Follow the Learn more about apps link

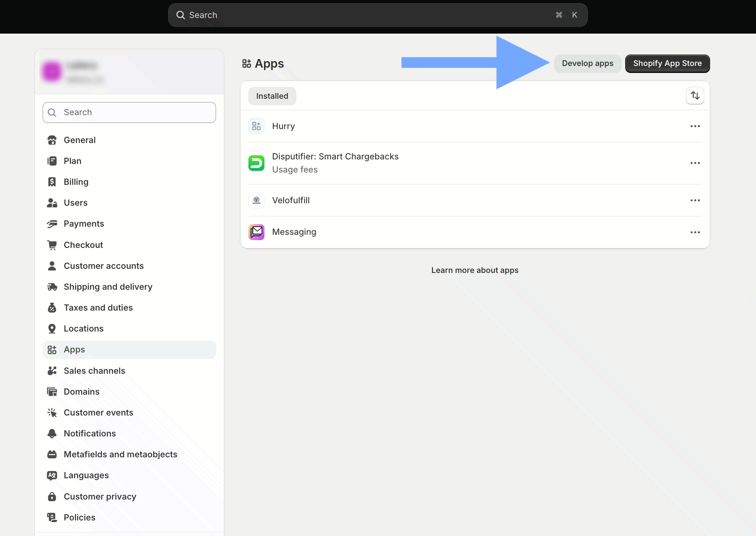pos(475,270)
